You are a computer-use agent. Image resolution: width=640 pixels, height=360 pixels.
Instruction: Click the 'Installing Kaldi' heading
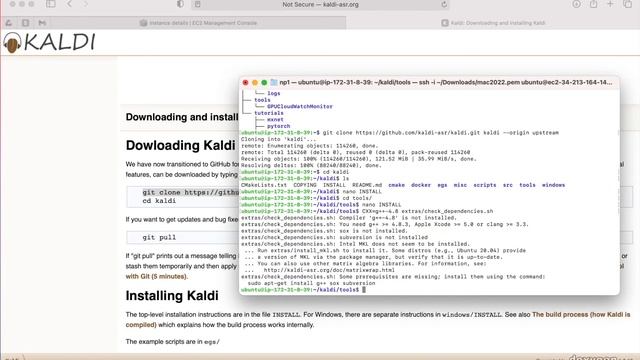coord(172,296)
